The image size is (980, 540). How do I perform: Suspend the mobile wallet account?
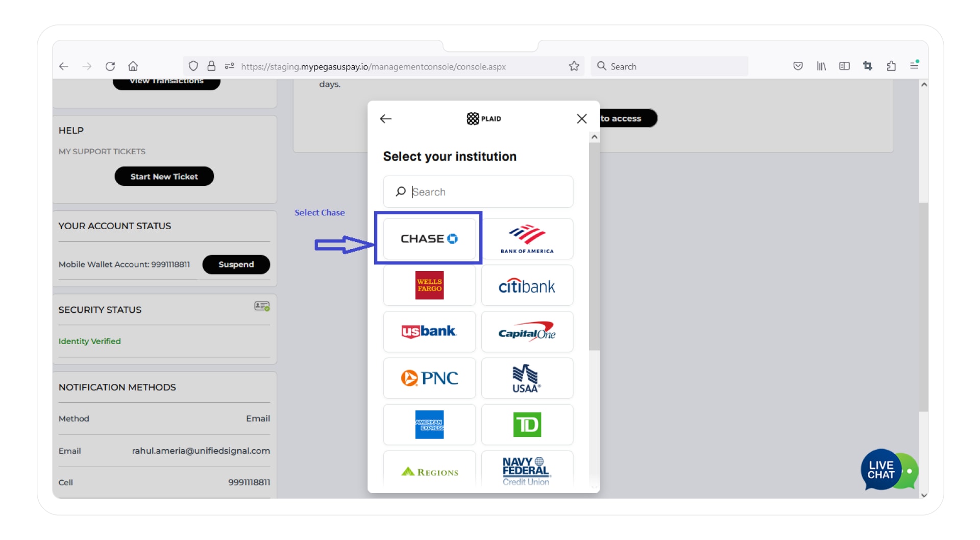pos(236,264)
